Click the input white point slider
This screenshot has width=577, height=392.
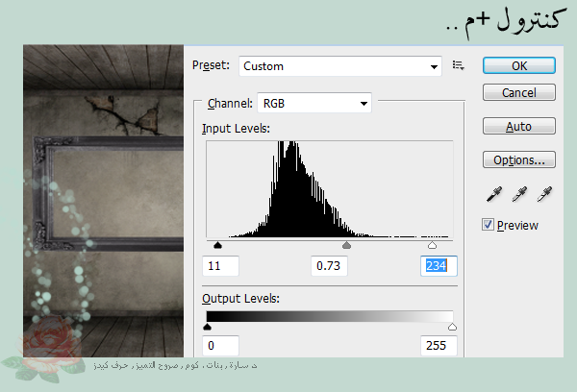[x=433, y=245]
